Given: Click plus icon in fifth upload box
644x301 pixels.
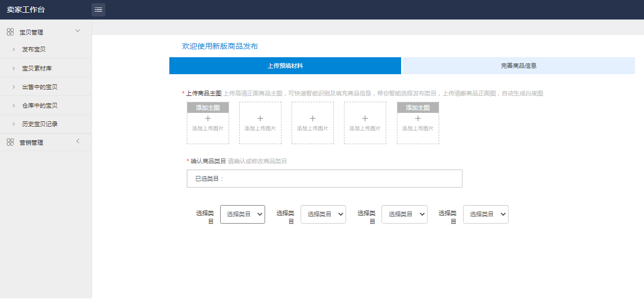Looking at the screenshot, I should tap(418, 119).
